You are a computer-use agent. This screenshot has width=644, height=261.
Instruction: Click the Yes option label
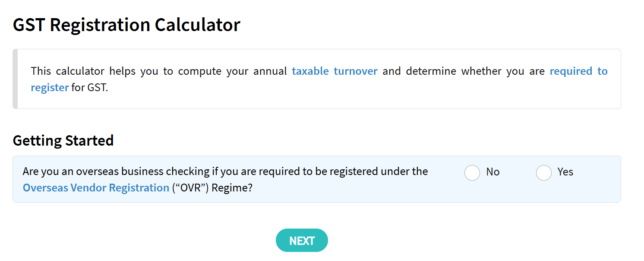click(564, 172)
